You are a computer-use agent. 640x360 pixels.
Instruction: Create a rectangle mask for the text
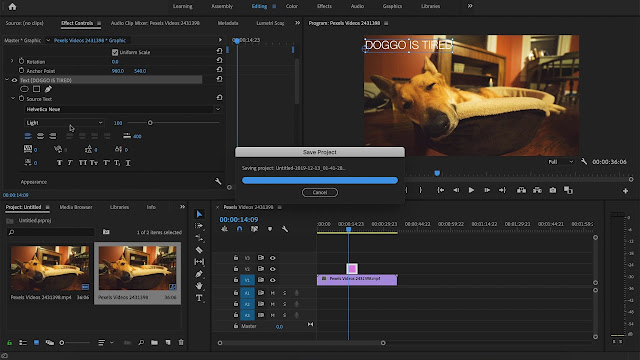click(36, 89)
